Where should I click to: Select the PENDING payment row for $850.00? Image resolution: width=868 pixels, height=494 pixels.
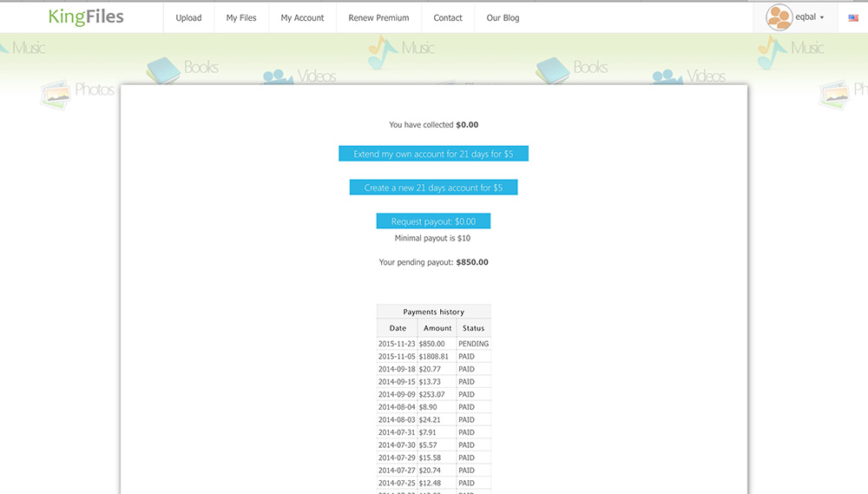click(x=433, y=344)
